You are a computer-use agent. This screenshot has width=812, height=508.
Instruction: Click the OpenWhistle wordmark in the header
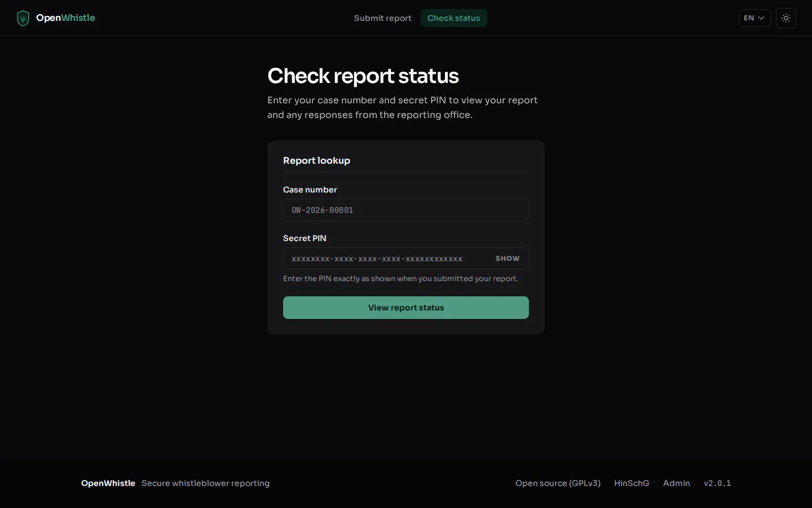coord(65,18)
